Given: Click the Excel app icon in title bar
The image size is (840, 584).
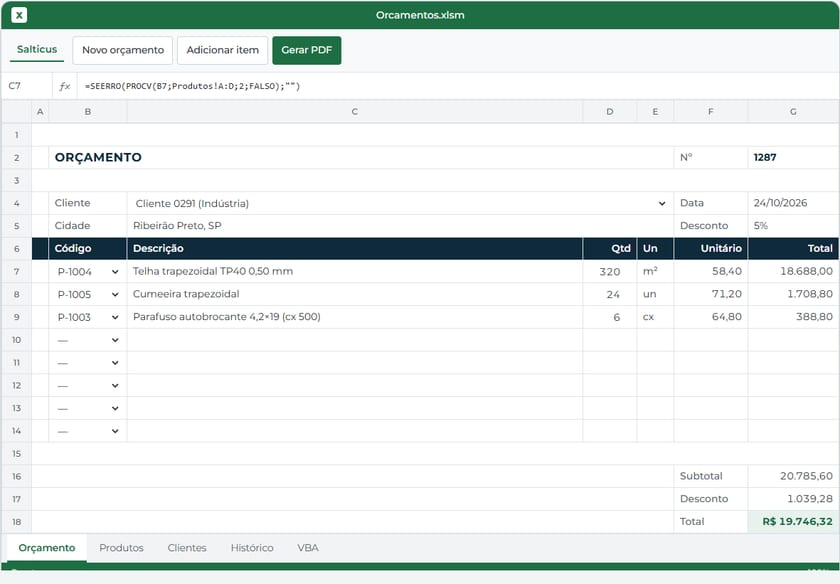Looking at the screenshot, I should pyautogui.click(x=19, y=15).
